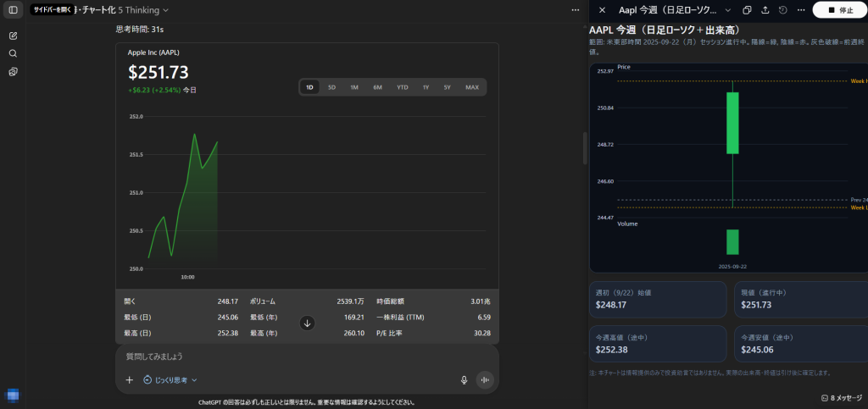Image resolution: width=868 pixels, height=409 pixels.
Task: Click the scroll-to-bottom arrow button
Action: coord(307,323)
